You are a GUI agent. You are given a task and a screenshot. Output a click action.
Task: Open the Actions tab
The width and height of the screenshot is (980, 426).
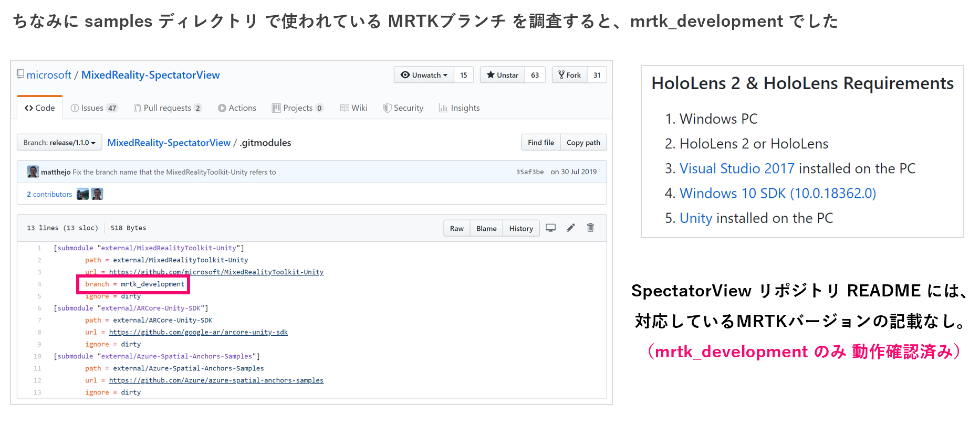pyautogui.click(x=237, y=108)
